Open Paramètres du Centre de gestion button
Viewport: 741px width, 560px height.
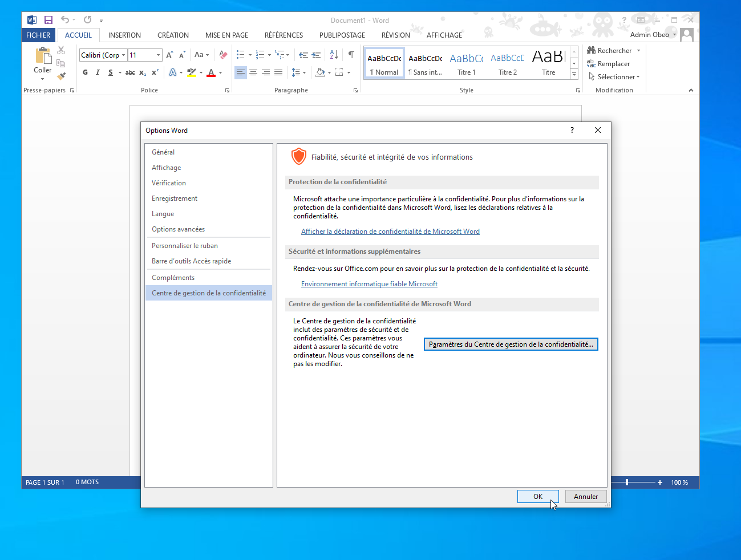click(x=511, y=344)
